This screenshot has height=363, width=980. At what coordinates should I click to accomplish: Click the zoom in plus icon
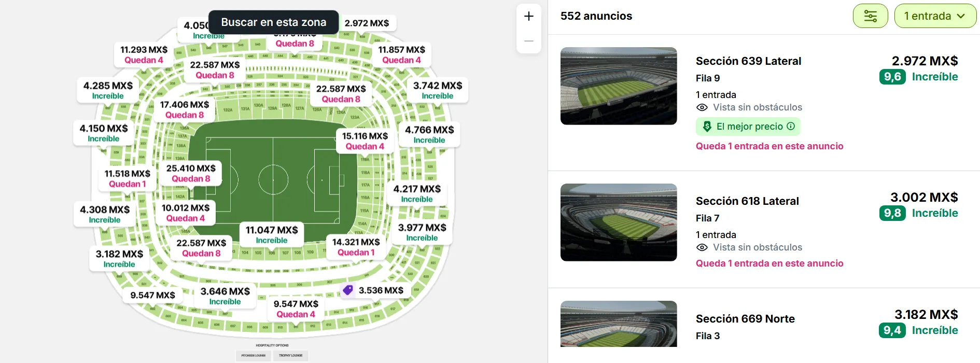click(528, 16)
